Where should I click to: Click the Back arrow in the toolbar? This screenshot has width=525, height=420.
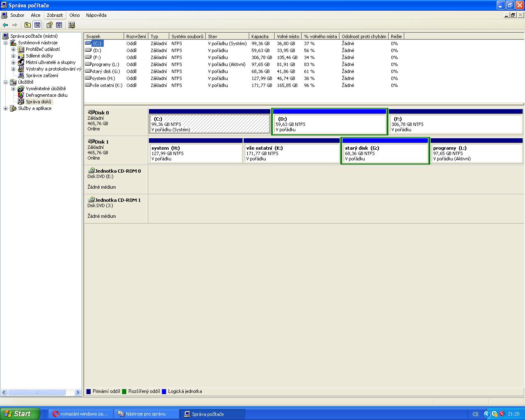[x=5, y=25]
